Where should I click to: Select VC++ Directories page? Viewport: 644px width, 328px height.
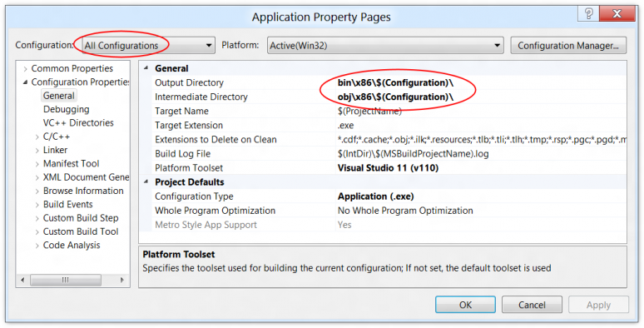point(78,123)
